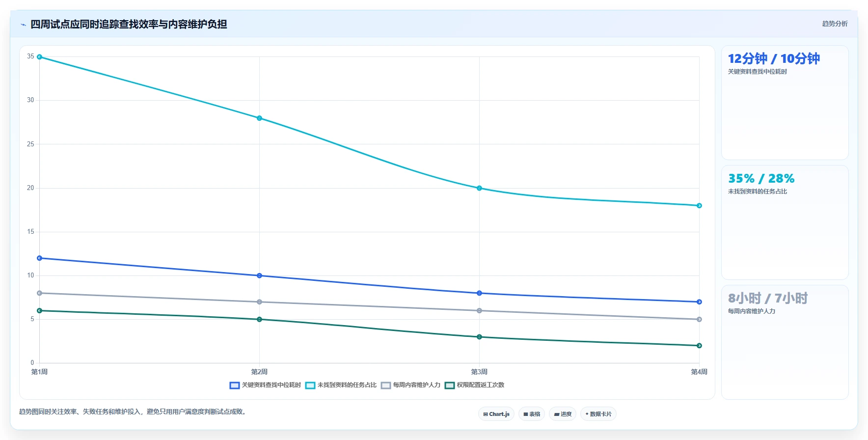Image resolution: width=868 pixels, height=440 pixels.
Task: Hide the 权限配置返工次数 series via the legend
Action: (x=474, y=385)
